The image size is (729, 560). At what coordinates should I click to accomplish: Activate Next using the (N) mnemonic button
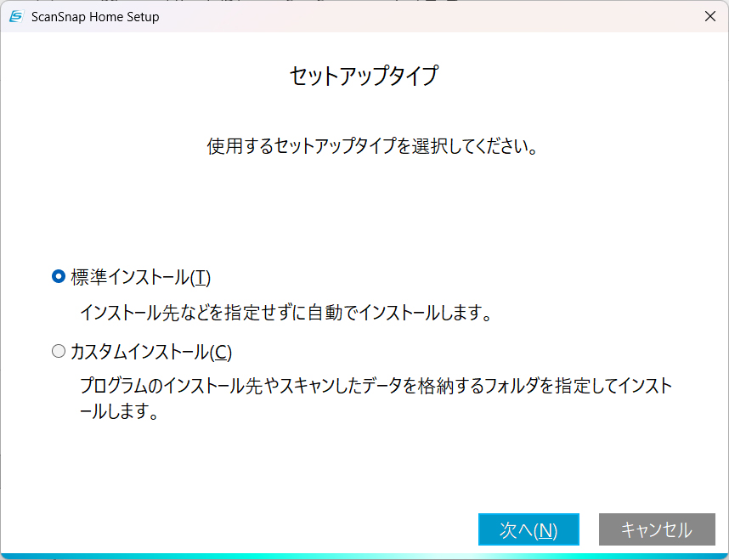point(528,529)
